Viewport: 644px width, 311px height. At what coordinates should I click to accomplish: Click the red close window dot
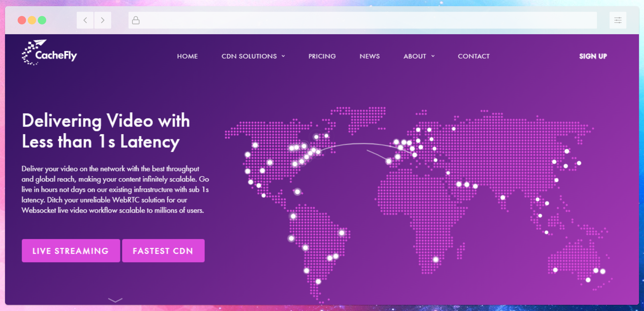(22, 20)
